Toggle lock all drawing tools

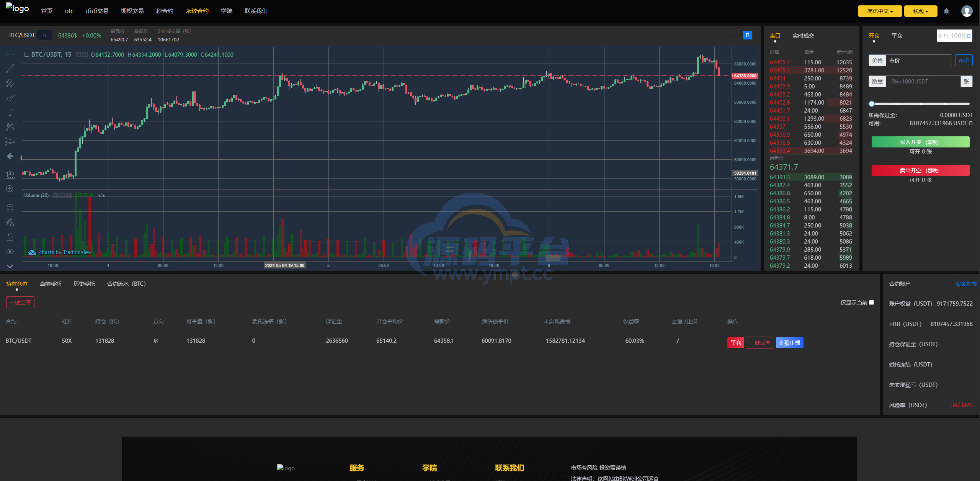pos(10,237)
